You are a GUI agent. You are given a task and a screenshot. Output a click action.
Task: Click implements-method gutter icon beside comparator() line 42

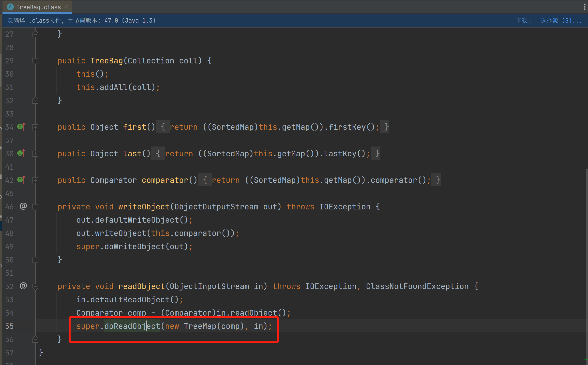tap(21, 180)
